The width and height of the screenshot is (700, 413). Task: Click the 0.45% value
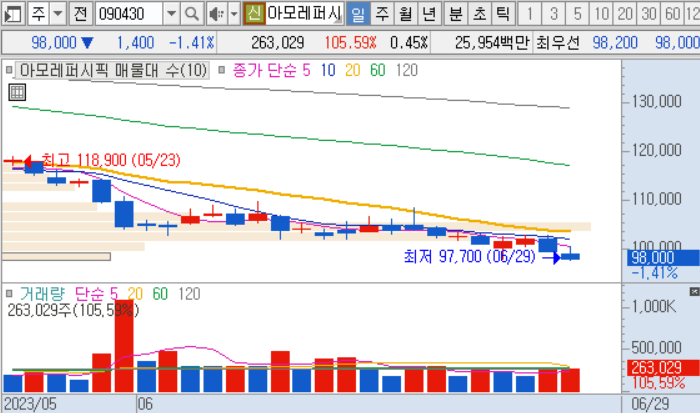click(409, 43)
